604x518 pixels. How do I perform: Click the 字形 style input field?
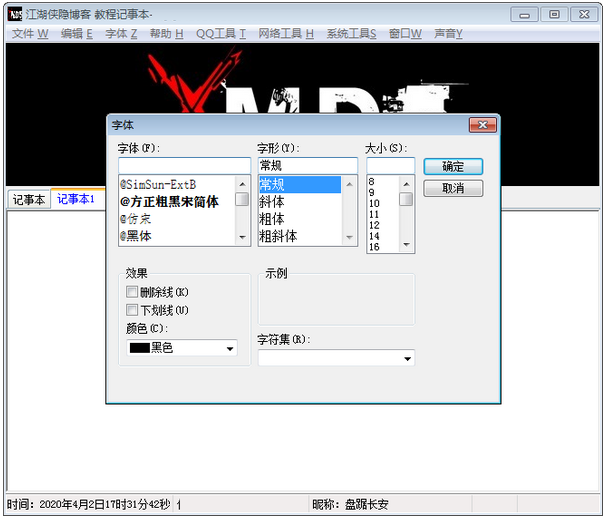point(307,166)
